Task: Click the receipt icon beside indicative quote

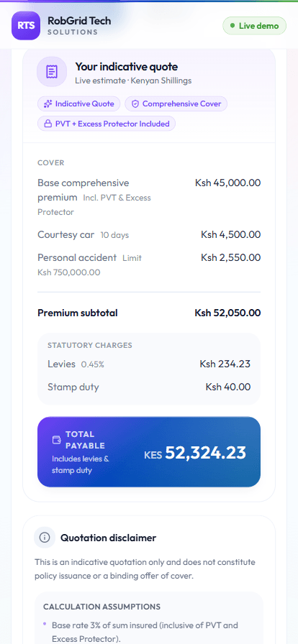Action: tap(52, 71)
